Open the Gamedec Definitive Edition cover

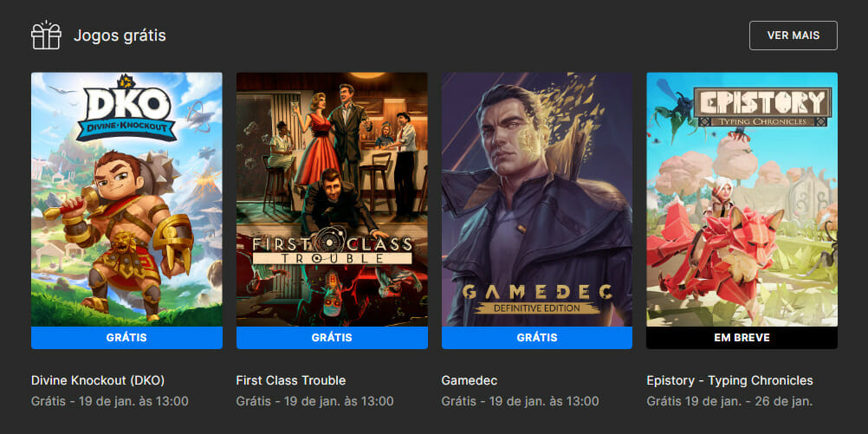point(537,199)
